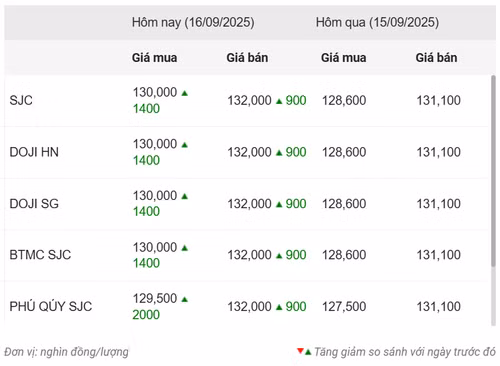Image resolution: width=500 pixels, height=366 pixels.
Task: Select the BTMC SJC row label
Action: click(40, 255)
